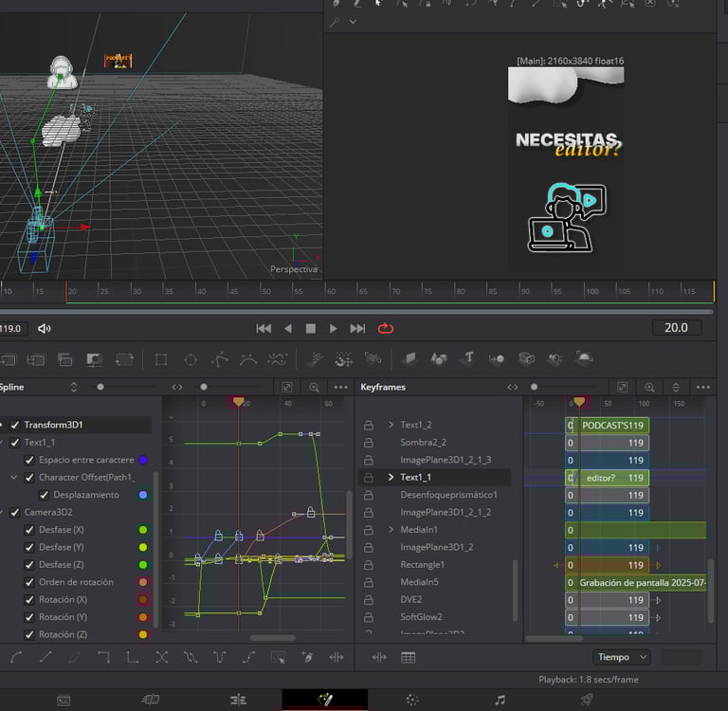This screenshot has height=711, width=728.
Task: Toggle the Rotación (Y) checkbox
Action: [x=28, y=617]
